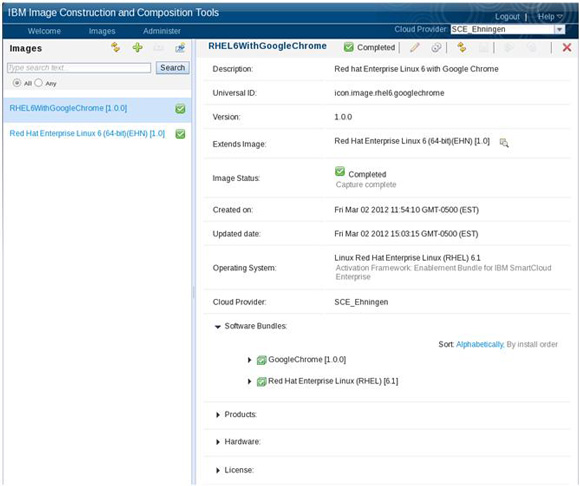Click the RHEL6WithGoogleChrome title heading
Viewport: 580px width, 486px height.
tap(267, 46)
